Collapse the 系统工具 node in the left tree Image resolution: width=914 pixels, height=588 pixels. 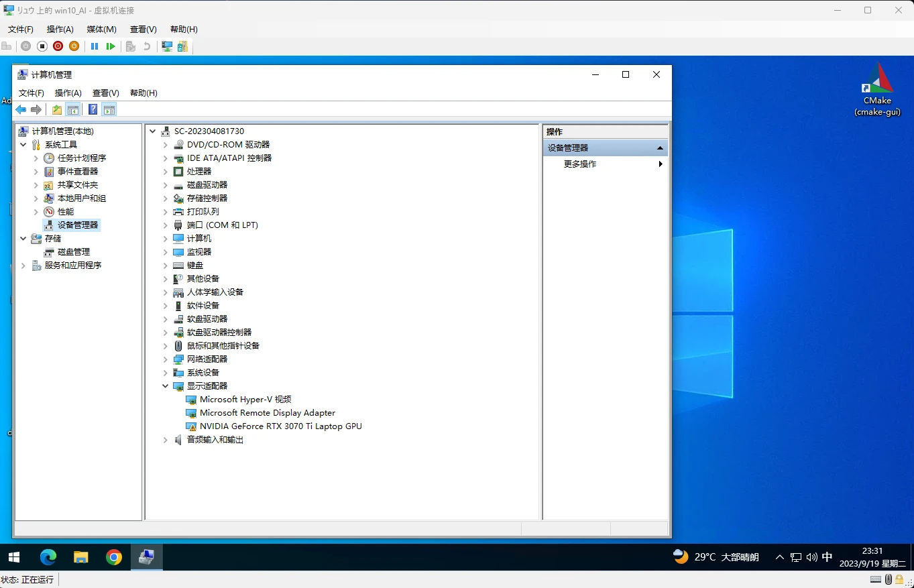coord(23,145)
